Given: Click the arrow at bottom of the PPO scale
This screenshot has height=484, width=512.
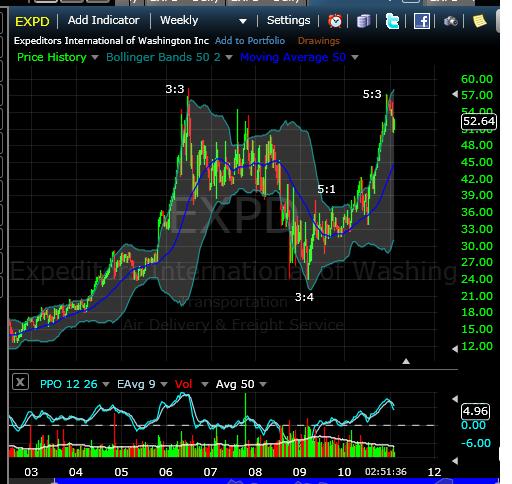Looking at the screenshot, I should 455,461.
